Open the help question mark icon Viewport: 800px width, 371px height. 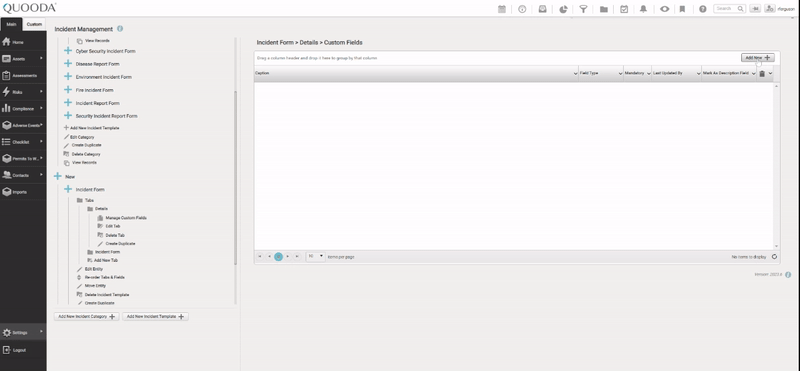tap(703, 9)
